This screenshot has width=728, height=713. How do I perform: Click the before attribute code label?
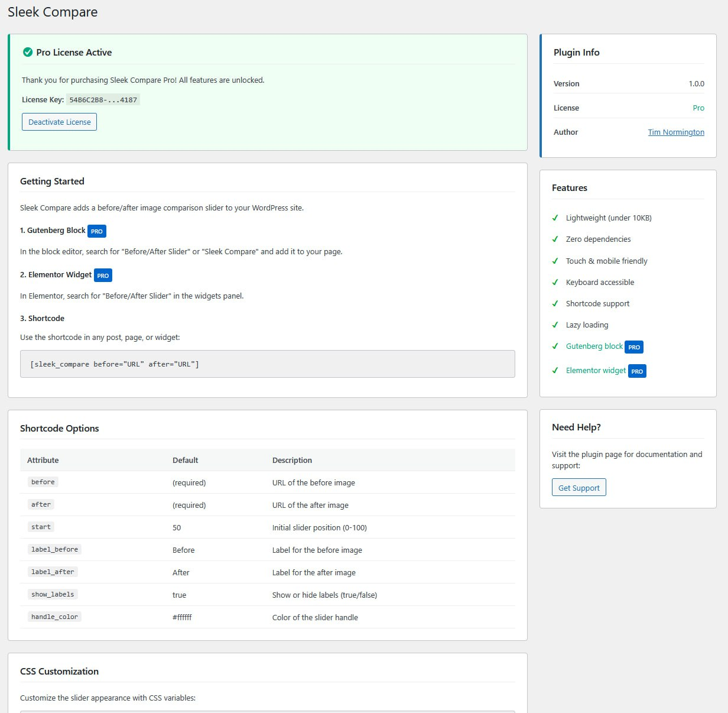(x=42, y=482)
